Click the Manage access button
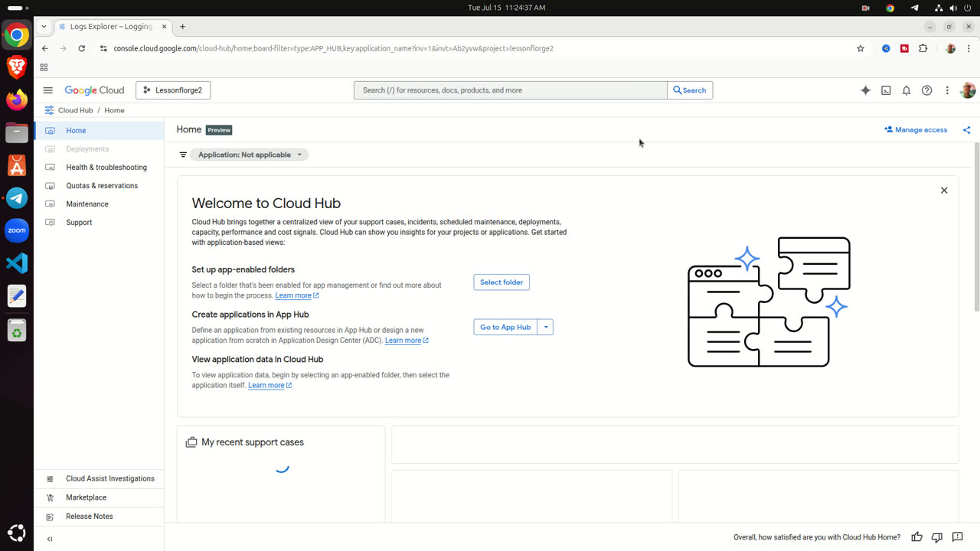This screenshot has height=551, width=980. 916,130
